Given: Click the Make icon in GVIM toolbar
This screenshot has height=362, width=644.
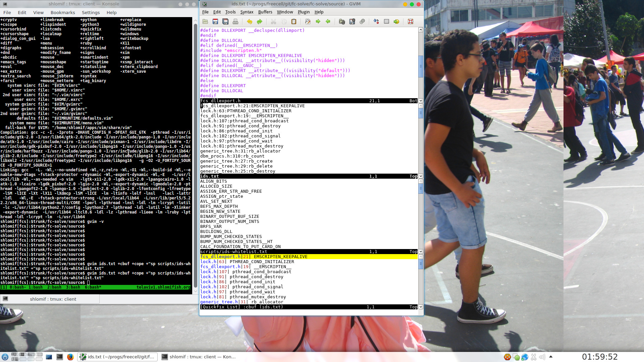Looking at the screenshot, I should click(376, 21).
